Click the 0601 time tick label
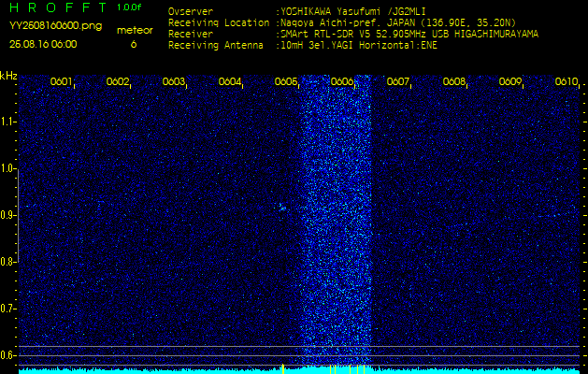This screenshot has width=588, height=374. 61,81
